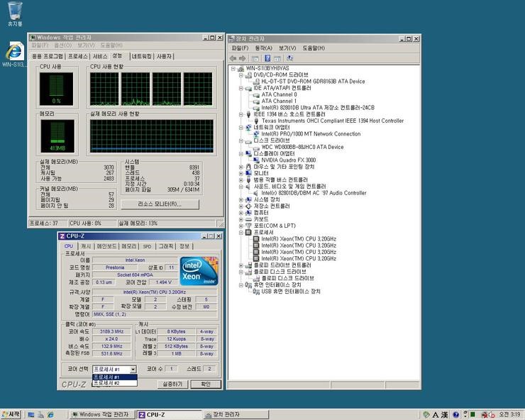Click the 시작 Start button
The height and width of the screenshot is (420, 525).
pyautogui.click(x=11, y=414)
